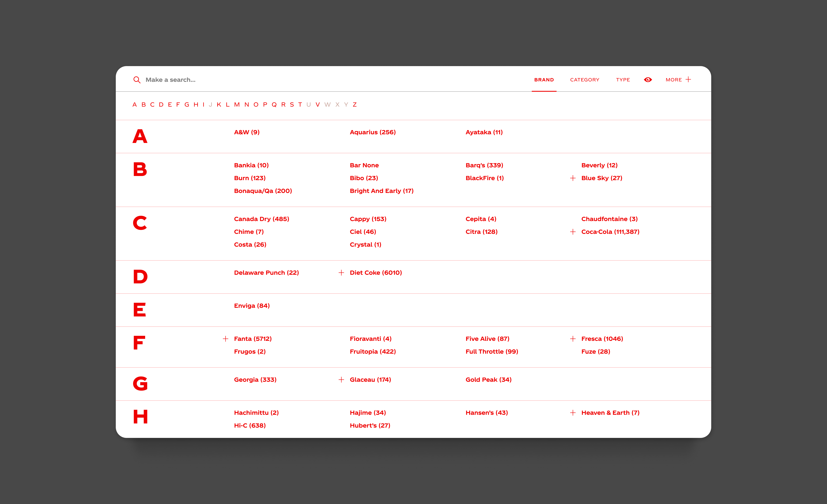The image size is (827, 504).
Task: Open Canada Dry (485) brand
Action: 262,219
